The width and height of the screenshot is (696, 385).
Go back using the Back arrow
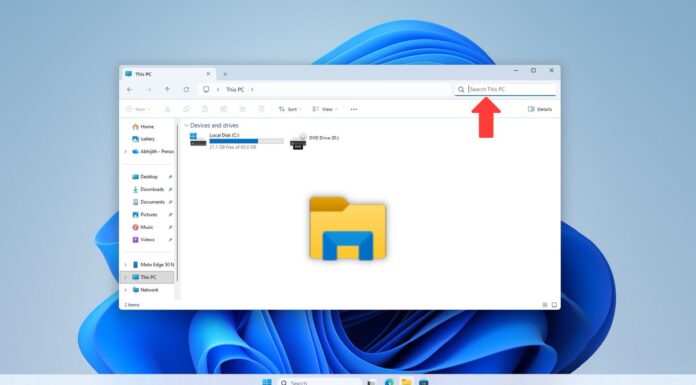[130, 90]
